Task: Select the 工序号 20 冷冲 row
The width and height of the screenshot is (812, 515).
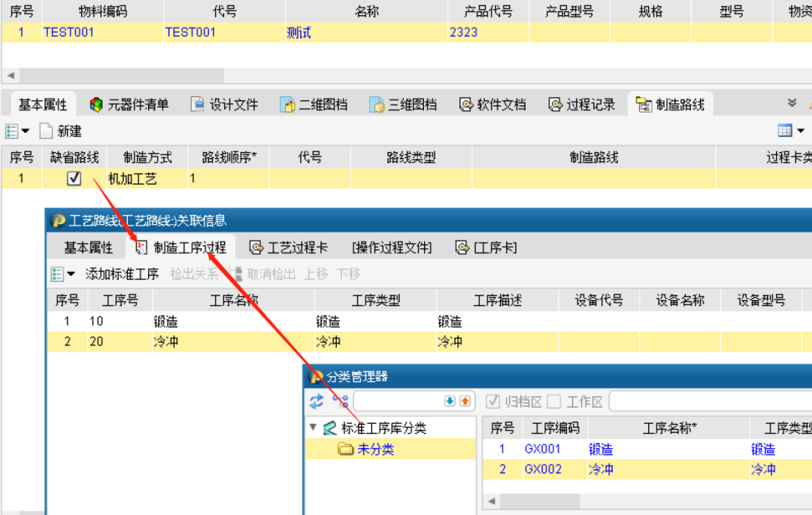Action: [429, 341]
